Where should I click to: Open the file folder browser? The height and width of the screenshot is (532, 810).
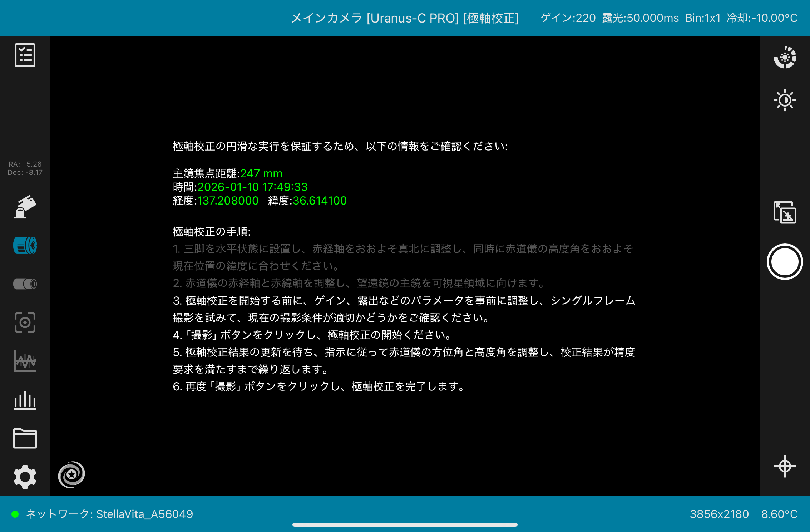point(25,438)
